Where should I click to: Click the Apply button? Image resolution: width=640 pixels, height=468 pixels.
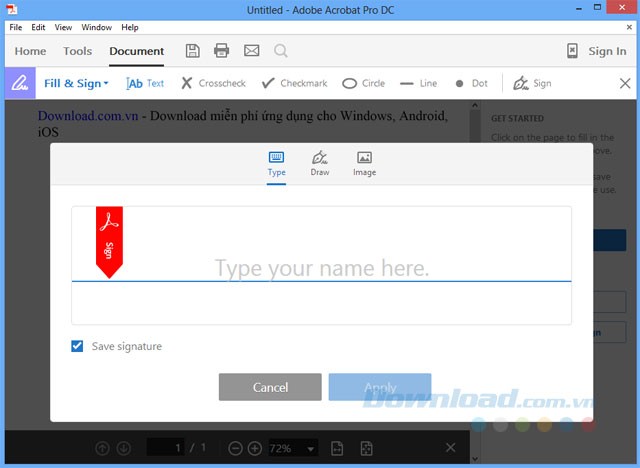(380, 387)
